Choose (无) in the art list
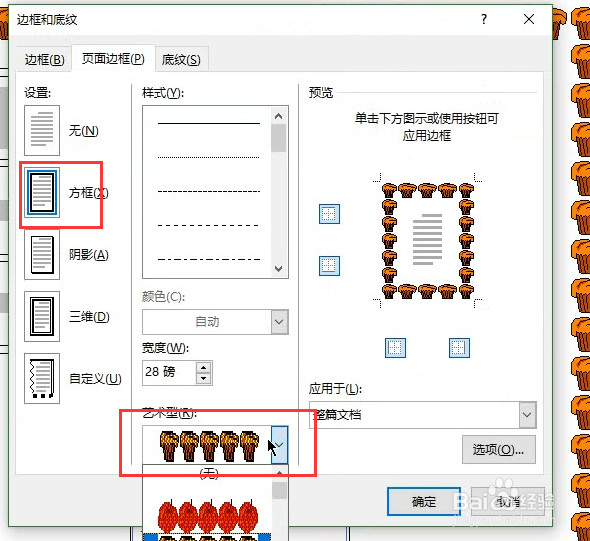 208,473
